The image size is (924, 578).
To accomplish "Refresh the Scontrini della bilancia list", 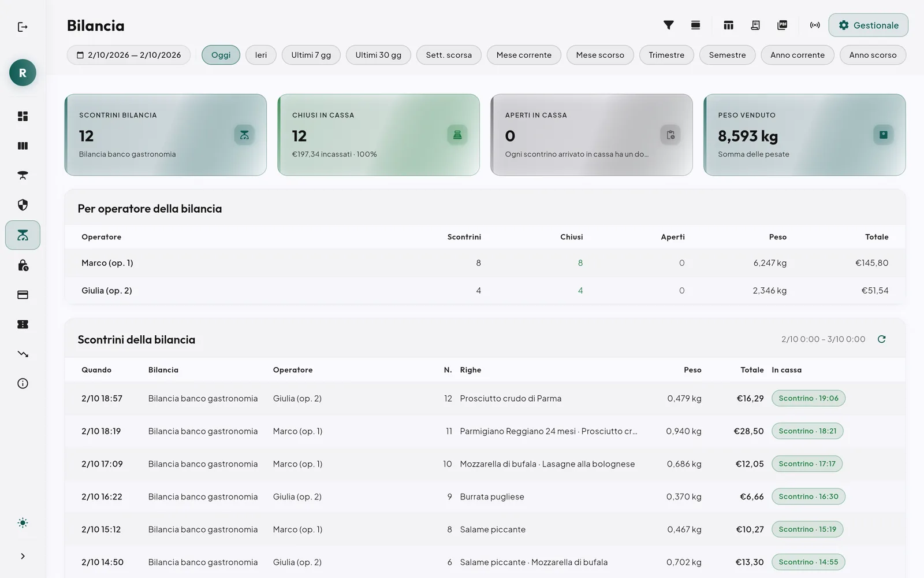I will tap(881, 339).
